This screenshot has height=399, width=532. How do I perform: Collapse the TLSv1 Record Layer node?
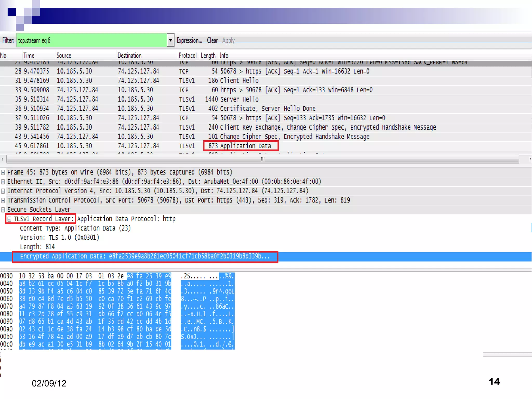pos(9,219)
